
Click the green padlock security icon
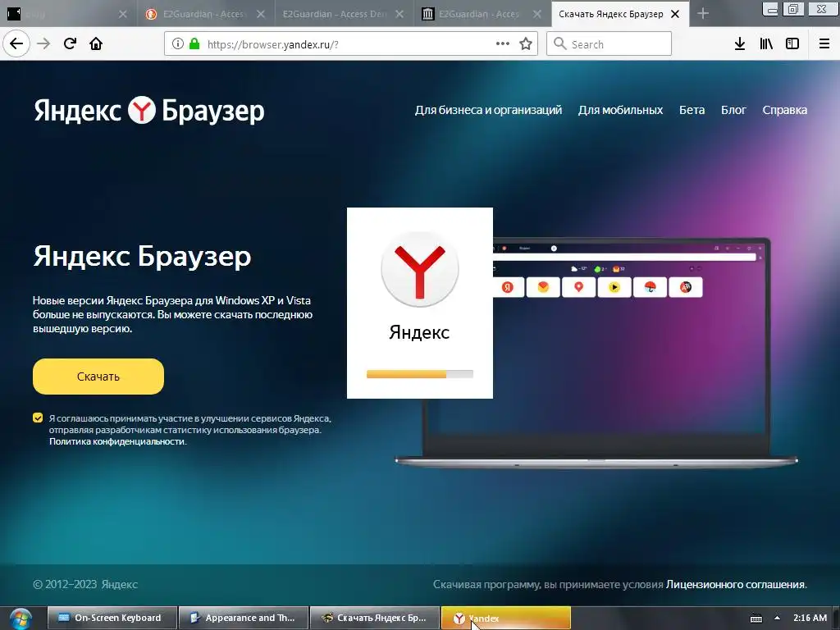click(194, 44)
